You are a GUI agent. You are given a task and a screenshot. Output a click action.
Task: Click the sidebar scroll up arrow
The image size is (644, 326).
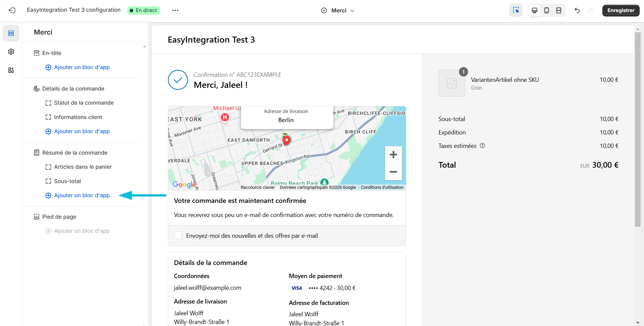[x=144, y=47]
